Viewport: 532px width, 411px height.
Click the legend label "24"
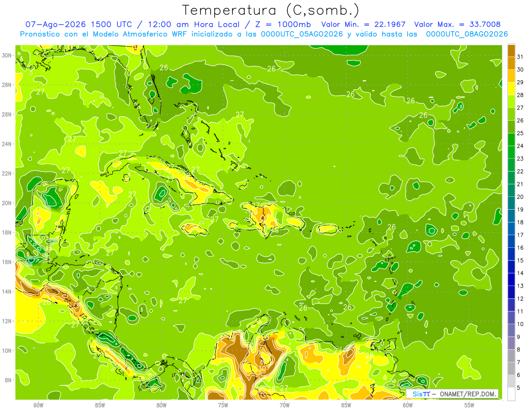(520, 146)
